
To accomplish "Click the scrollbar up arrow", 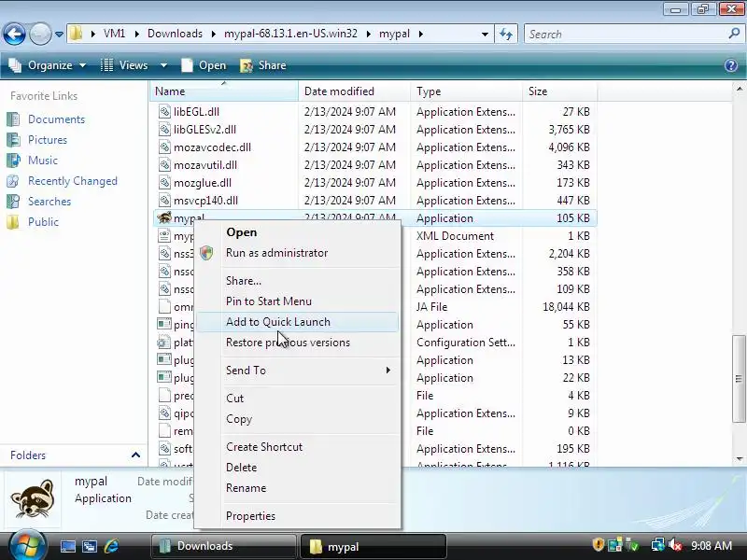I will click(740, 88).
